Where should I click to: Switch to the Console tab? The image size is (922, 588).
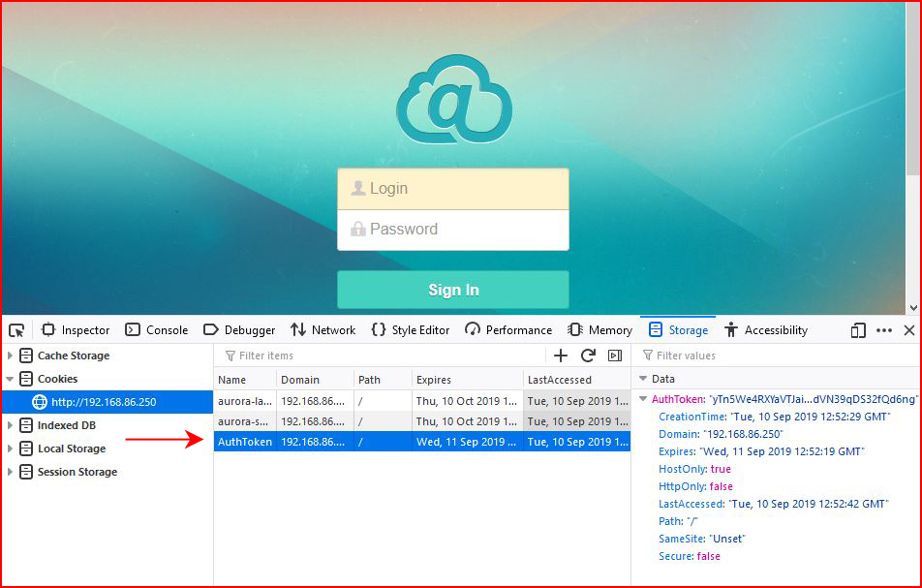coord(157,330)
